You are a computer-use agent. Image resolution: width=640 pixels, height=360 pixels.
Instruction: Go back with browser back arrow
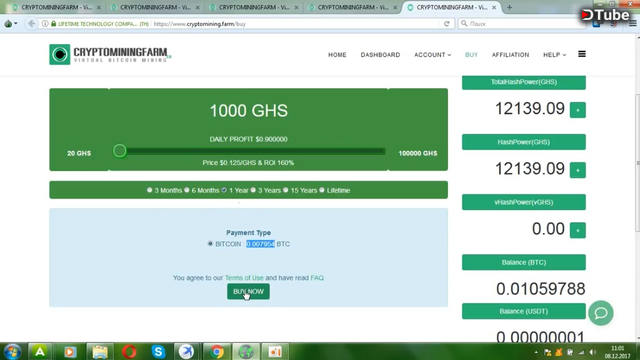pyautogui.click(x=31, y=24)
